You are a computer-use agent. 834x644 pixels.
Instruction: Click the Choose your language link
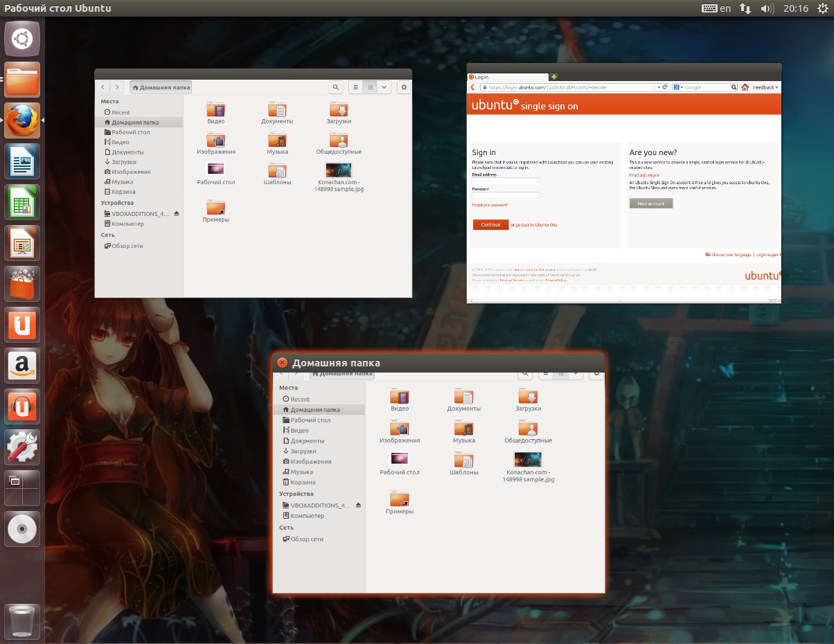click(731, 255)
